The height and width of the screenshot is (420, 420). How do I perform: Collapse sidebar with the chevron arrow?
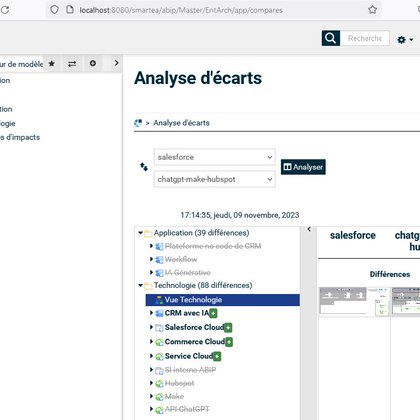[x=116, y=63]
